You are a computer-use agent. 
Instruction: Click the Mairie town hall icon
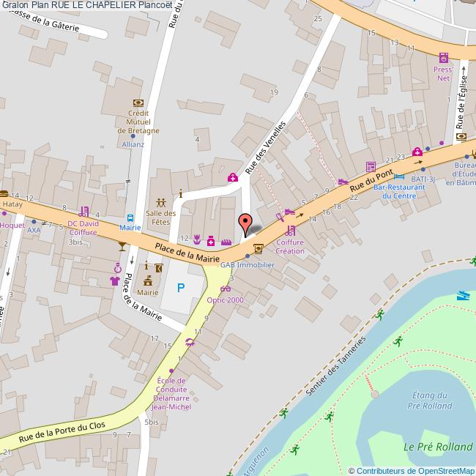pos(148,280)
